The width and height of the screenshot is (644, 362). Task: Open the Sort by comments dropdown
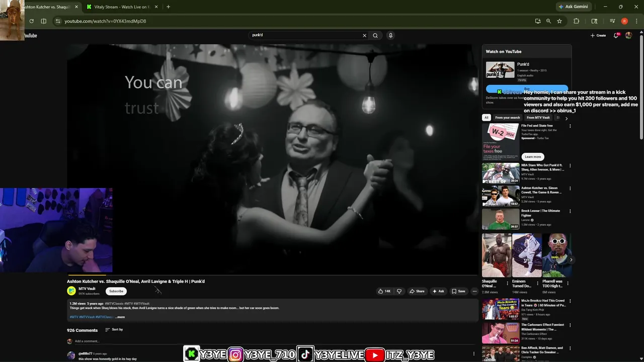point(114,330)
